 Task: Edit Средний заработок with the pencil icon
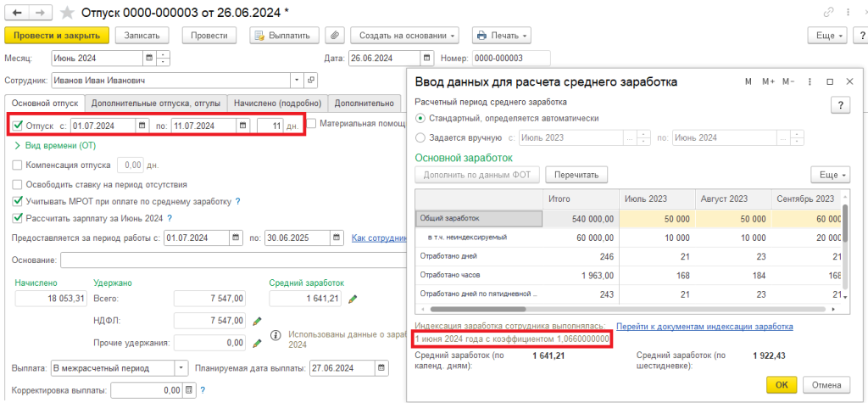point(353,299)
